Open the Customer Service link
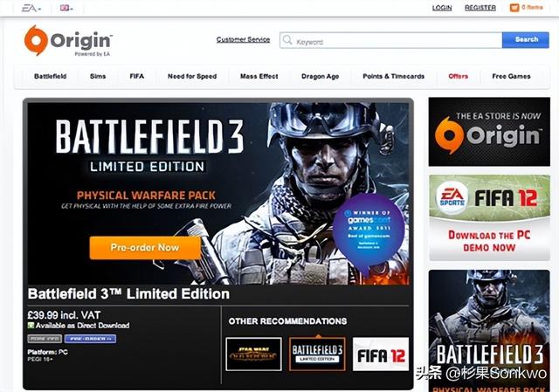The height and width of the screenshot is (392, 559). [x=243, y=39]
